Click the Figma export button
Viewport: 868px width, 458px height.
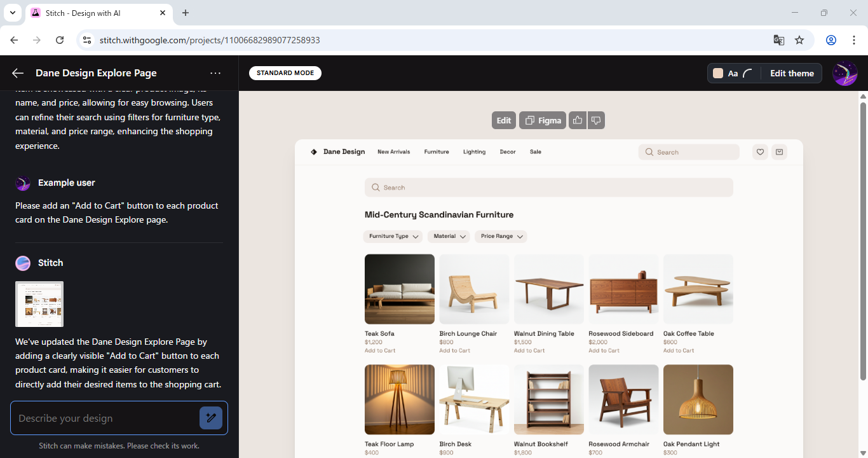(543, 120)
